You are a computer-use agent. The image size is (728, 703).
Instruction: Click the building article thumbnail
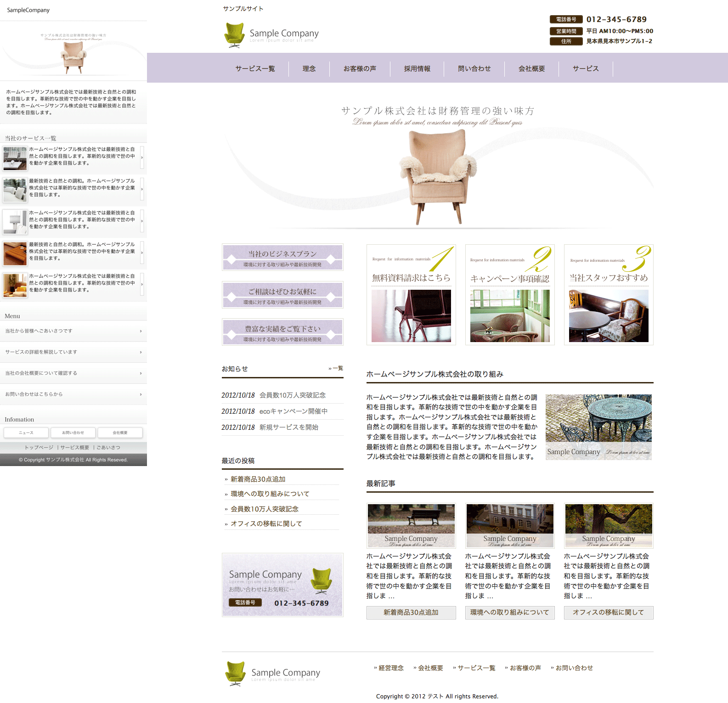pyautogui.click(x=510, y=525)
